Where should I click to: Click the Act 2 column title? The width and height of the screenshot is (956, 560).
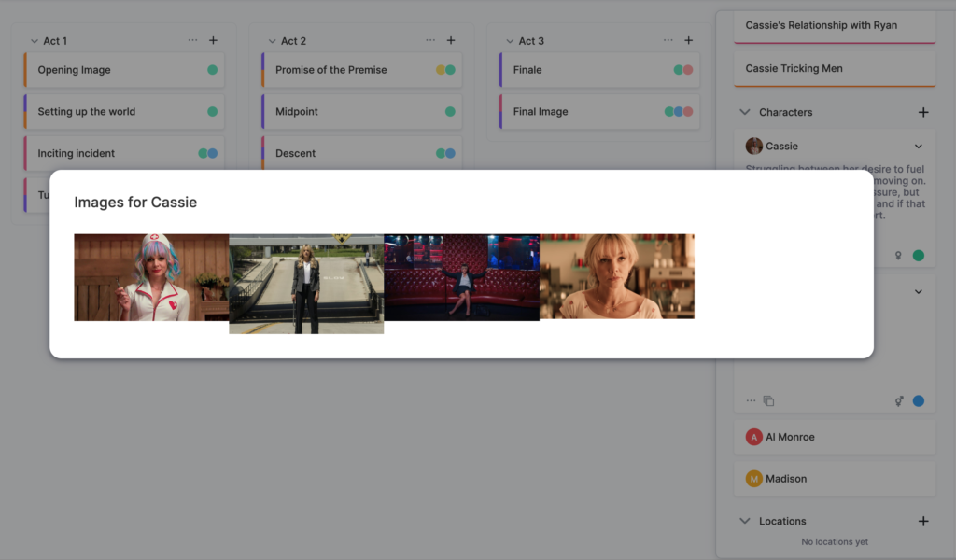click(x=293, y=41)
